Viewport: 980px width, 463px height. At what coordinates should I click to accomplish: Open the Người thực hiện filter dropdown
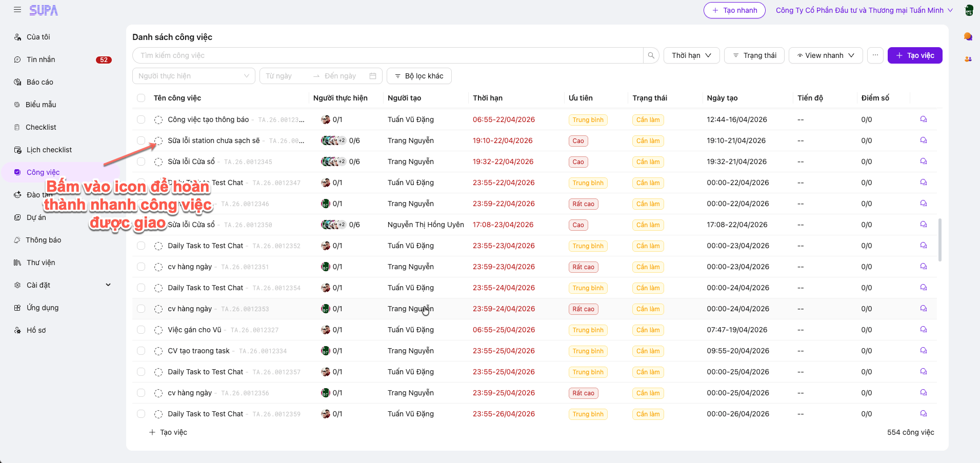coord(194,76)
